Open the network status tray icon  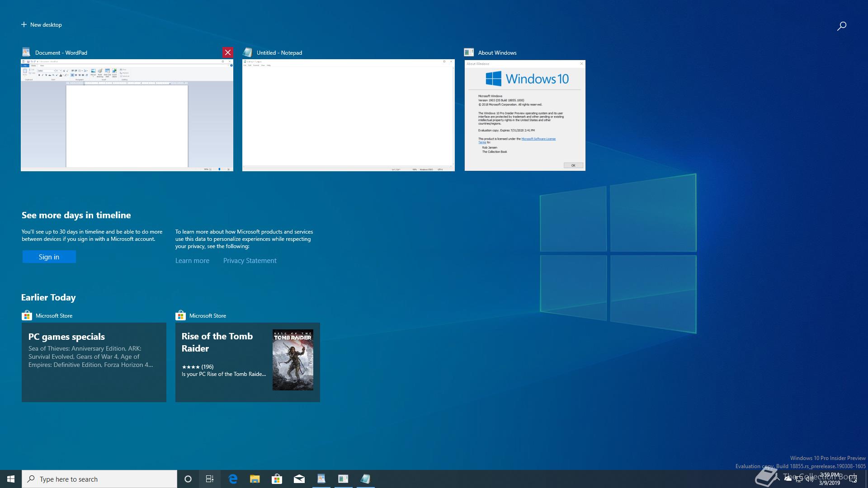[x=799, y=479]
